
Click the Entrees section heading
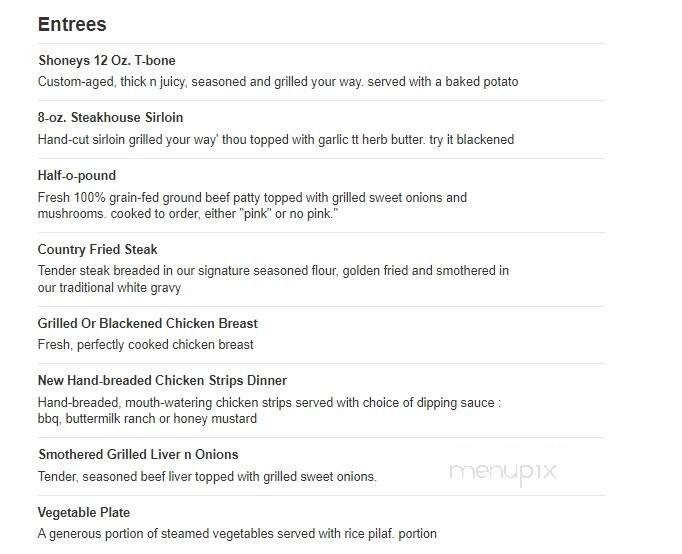click(72, 24)
